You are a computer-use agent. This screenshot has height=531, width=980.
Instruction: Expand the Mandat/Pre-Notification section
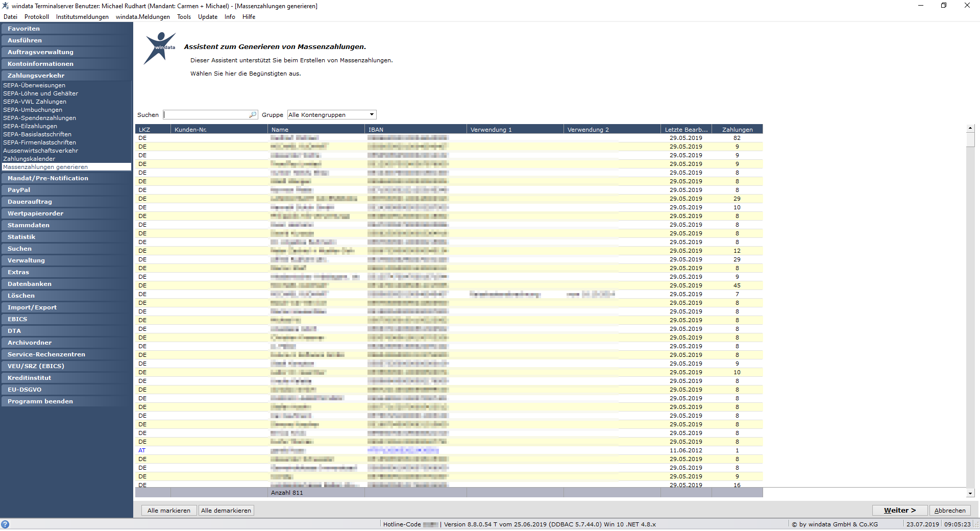point(66,178)
